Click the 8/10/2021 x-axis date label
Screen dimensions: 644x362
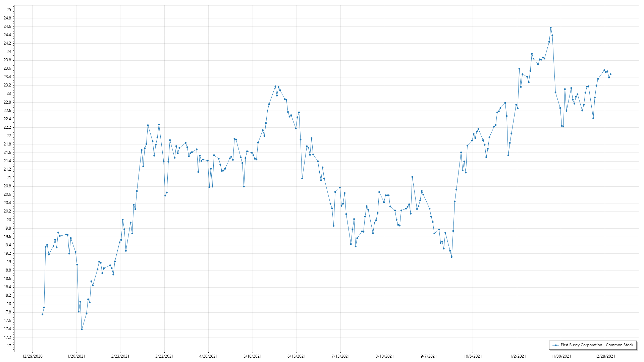[x=385, y=356]
